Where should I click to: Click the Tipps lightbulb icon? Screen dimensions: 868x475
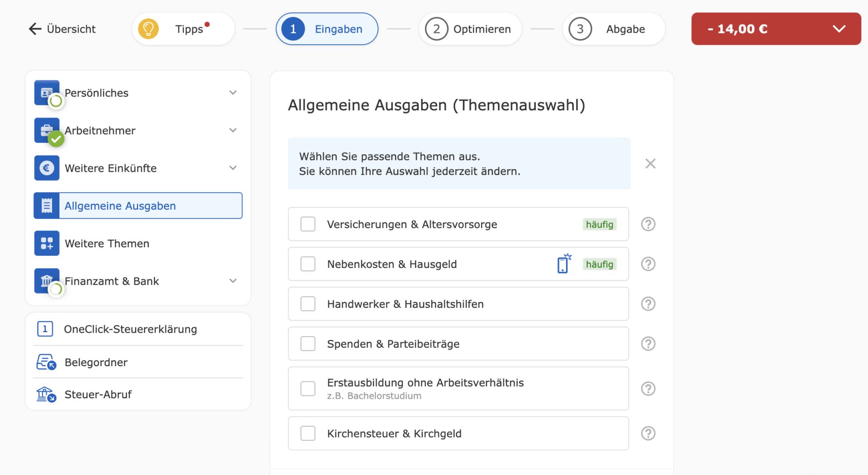(x=148, y=29)
